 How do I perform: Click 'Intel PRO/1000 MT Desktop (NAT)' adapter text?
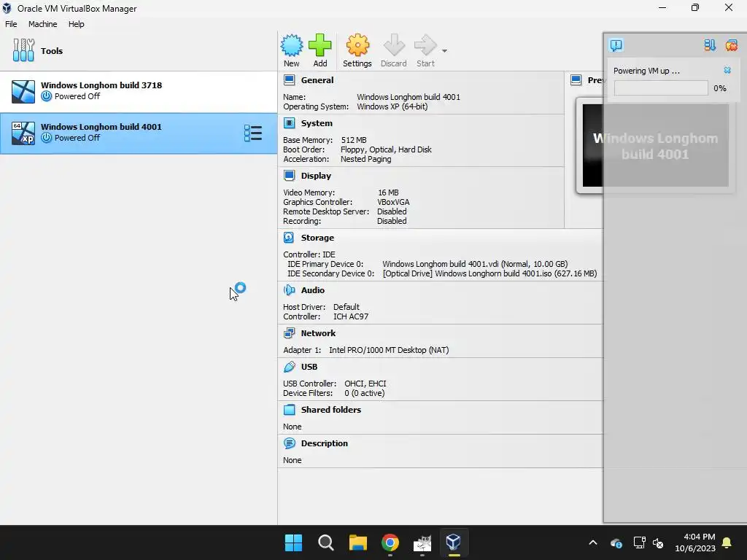pos(389,350)
